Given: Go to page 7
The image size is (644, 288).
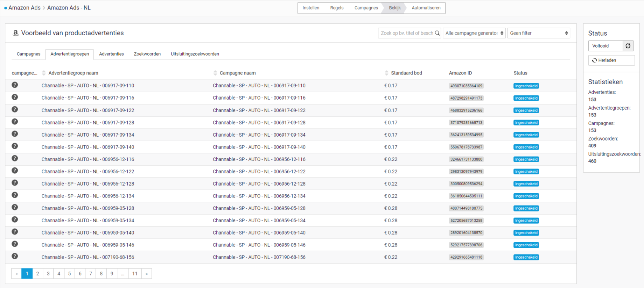Looking at the screenshot, I should (x=91, y=274).
